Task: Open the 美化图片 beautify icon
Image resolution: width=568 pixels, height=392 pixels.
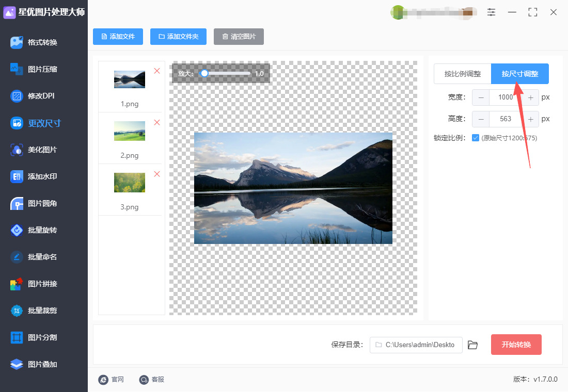Action: (17, 150)
